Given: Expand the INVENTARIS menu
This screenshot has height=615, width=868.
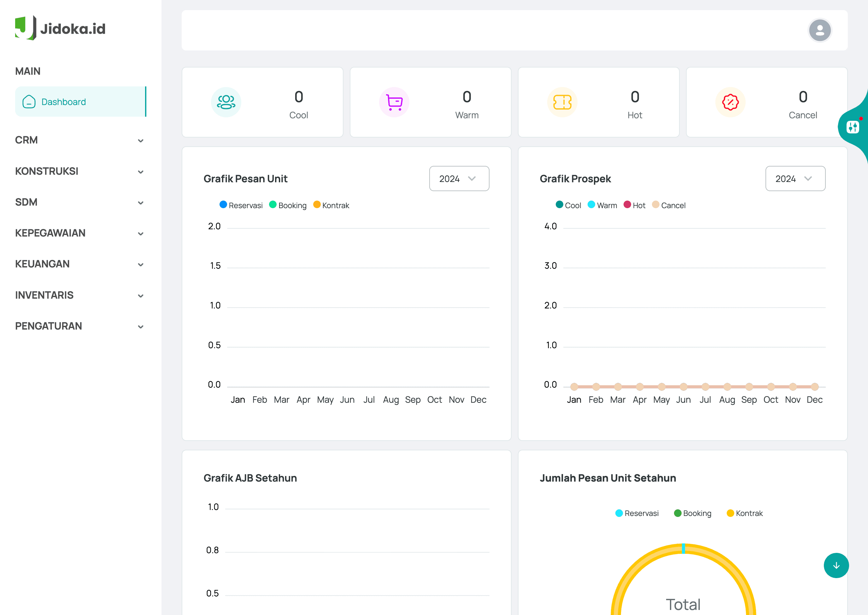Looking at the screenshot, I should [80, 295].
